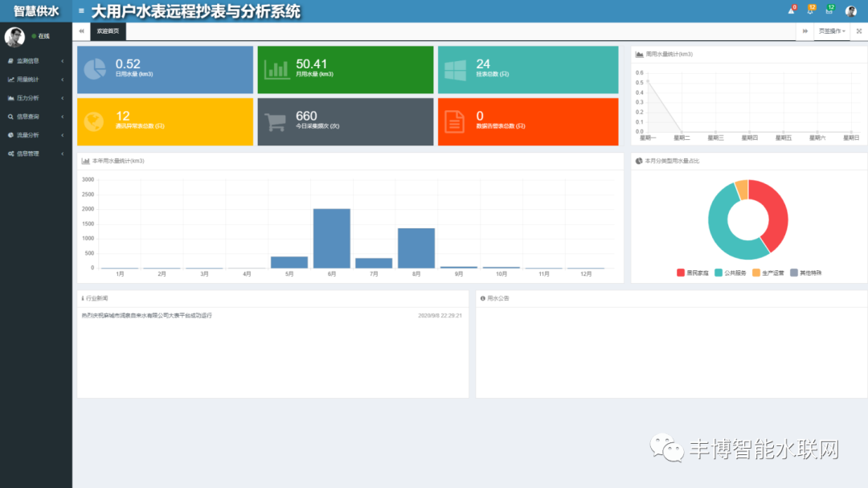Open the 信息查询 sidebar menu

(x=35, y=117)
